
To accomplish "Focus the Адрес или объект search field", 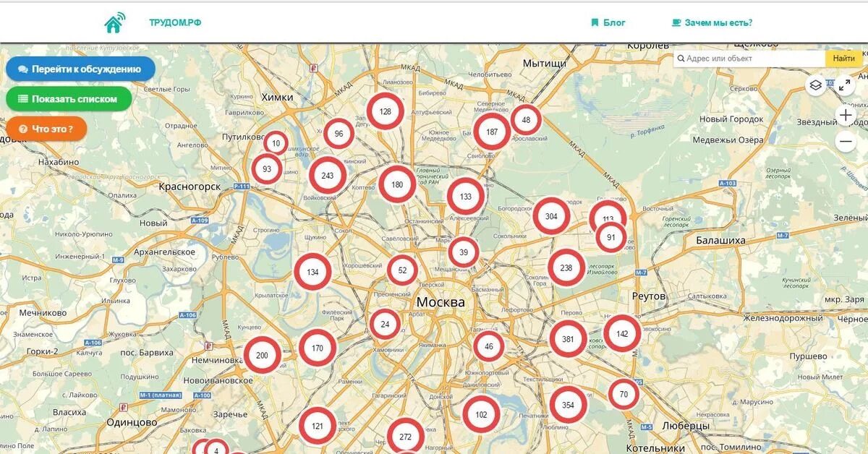I will 749,59.
